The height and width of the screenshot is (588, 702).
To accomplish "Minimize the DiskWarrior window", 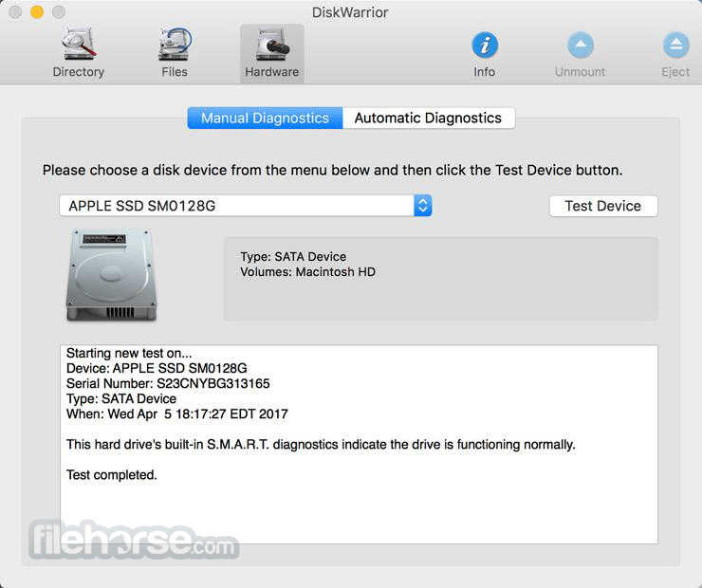I will pos(37,12).
